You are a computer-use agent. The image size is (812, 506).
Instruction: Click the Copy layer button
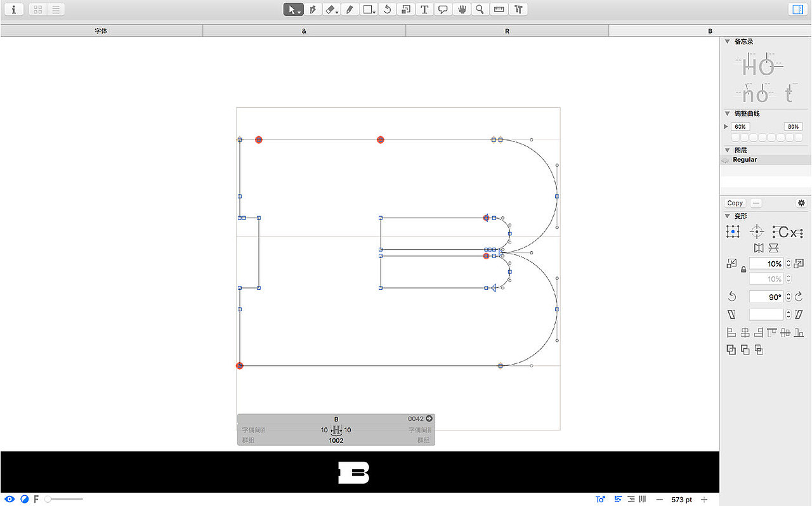[735, 203]
